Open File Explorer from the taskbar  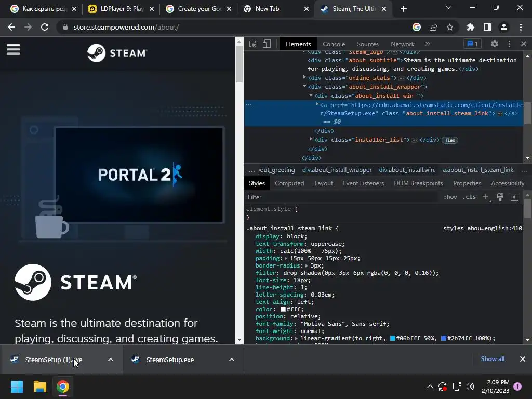point(39,387)
